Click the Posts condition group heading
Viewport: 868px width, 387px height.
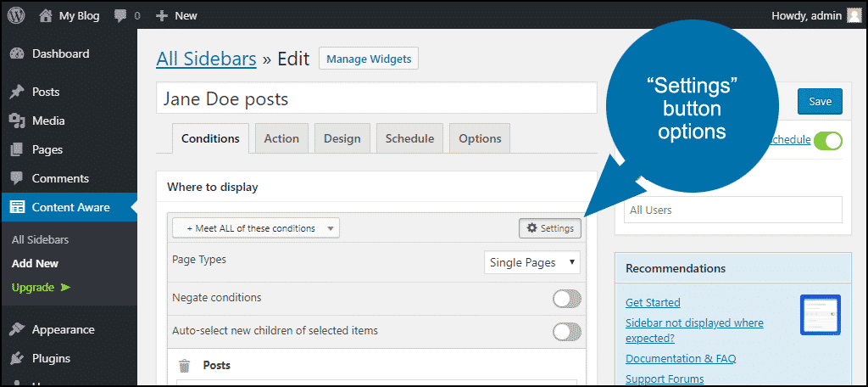tap(216, 366)
